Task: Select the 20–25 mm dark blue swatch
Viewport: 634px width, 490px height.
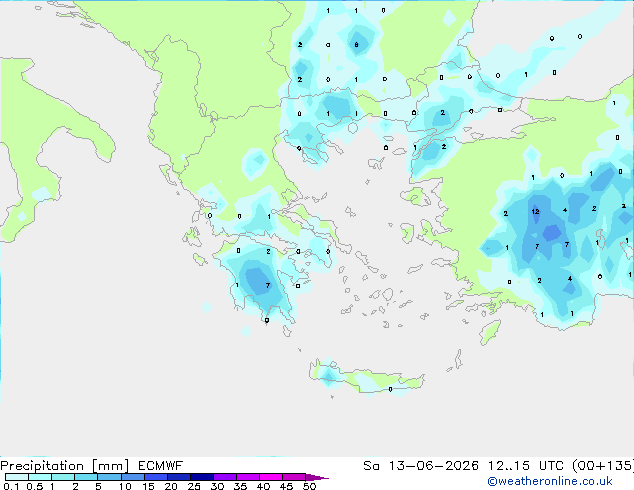Action: point(179,477)
